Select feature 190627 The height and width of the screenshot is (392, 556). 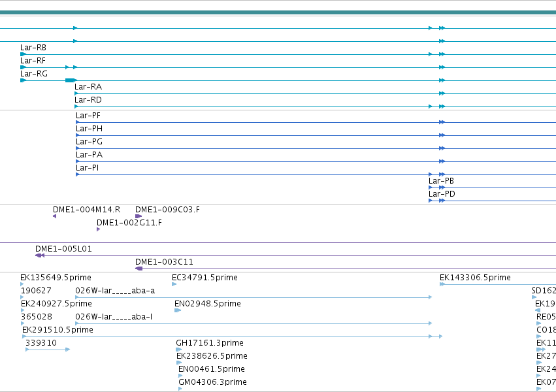tap(36, 291)
